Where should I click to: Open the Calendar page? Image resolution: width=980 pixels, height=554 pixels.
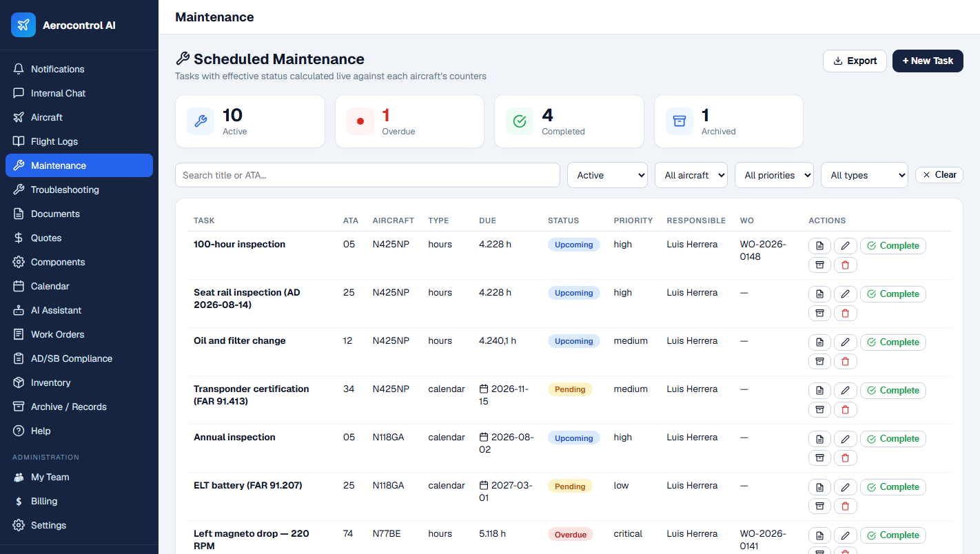79,286
